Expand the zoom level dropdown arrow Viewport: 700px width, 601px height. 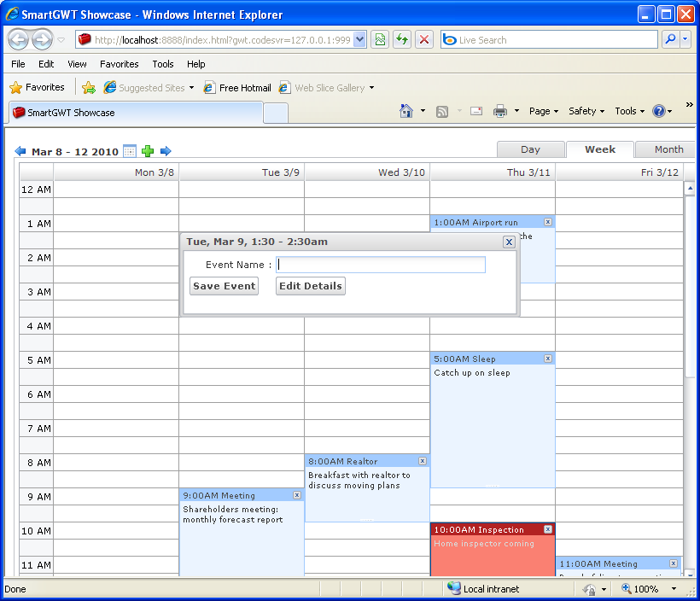tap(674, 589)
